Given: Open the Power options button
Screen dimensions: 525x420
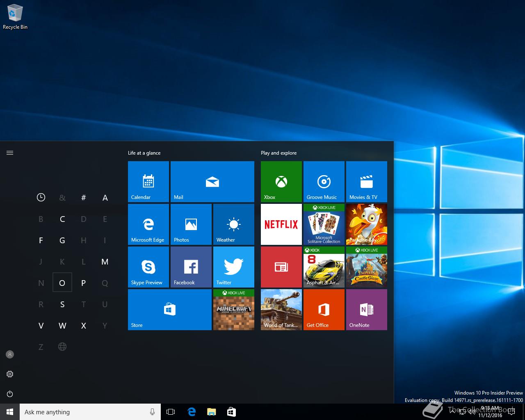Looking at the screenshot, I should tap(10, 394).
